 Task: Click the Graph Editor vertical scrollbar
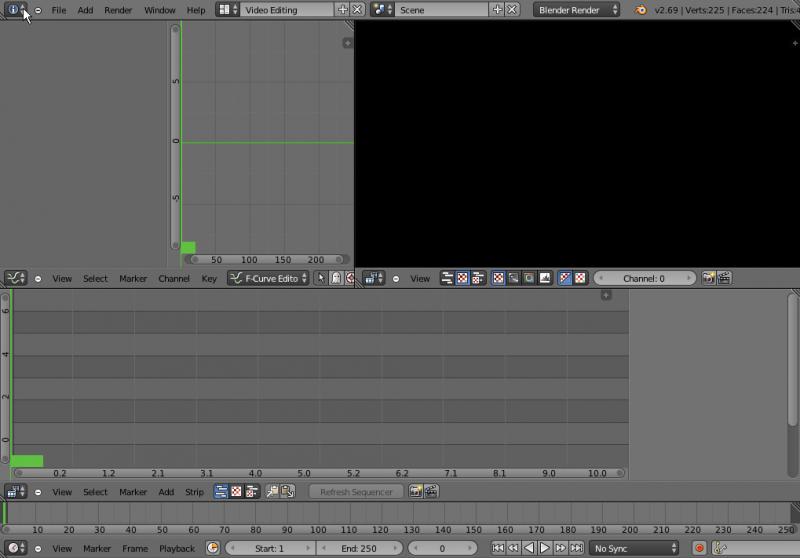175,138
